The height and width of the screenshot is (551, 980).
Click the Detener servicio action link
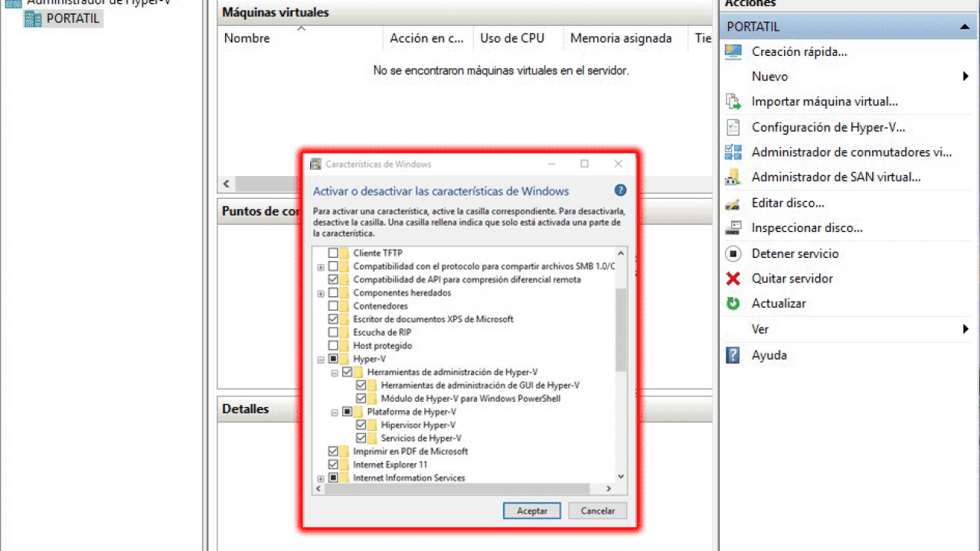click(x=795, y=253)
